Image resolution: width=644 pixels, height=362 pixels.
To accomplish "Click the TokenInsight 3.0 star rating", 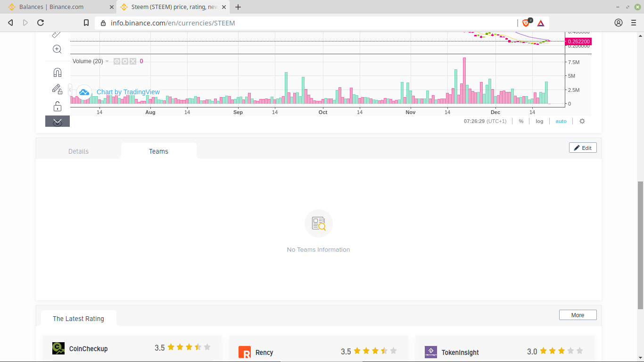I will [x=561, y=351].
